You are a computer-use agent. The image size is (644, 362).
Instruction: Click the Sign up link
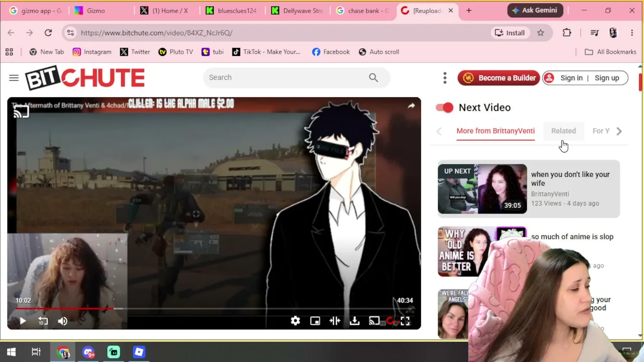click(607, 78)
